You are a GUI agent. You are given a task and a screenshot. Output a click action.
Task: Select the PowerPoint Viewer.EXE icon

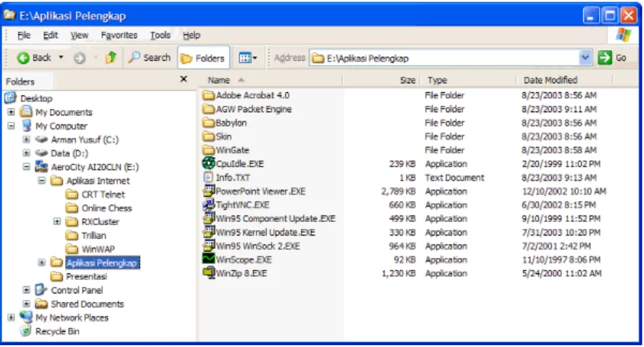pyautogui.click(x=209, y=191)
